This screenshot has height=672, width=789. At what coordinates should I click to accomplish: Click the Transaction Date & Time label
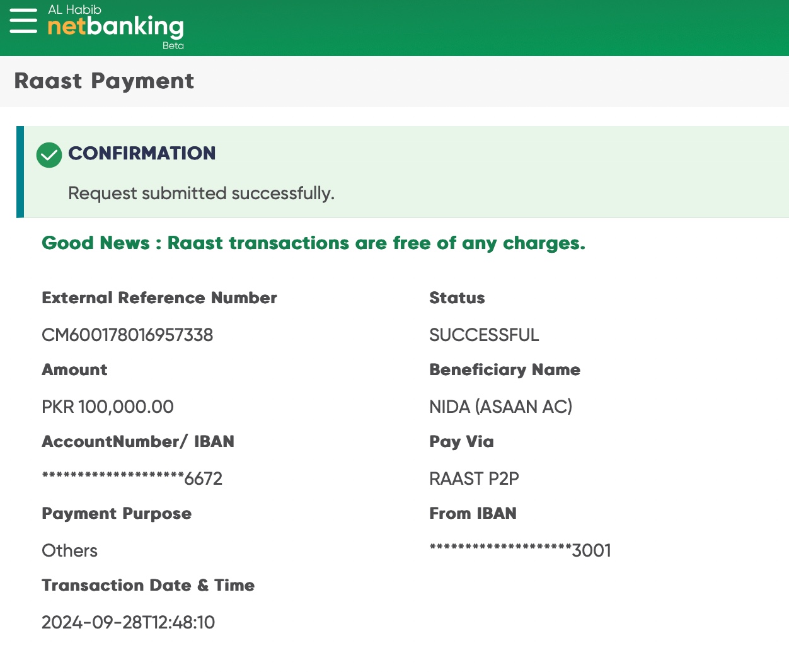point(148,586)
